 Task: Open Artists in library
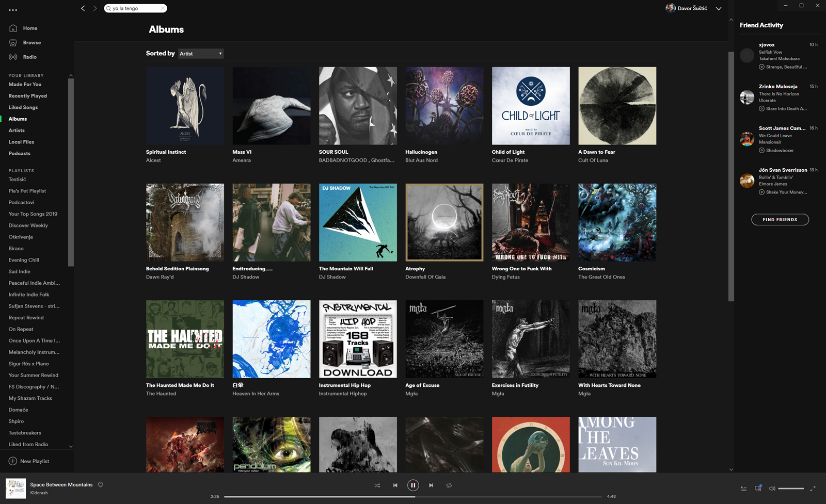click(17, 131)
